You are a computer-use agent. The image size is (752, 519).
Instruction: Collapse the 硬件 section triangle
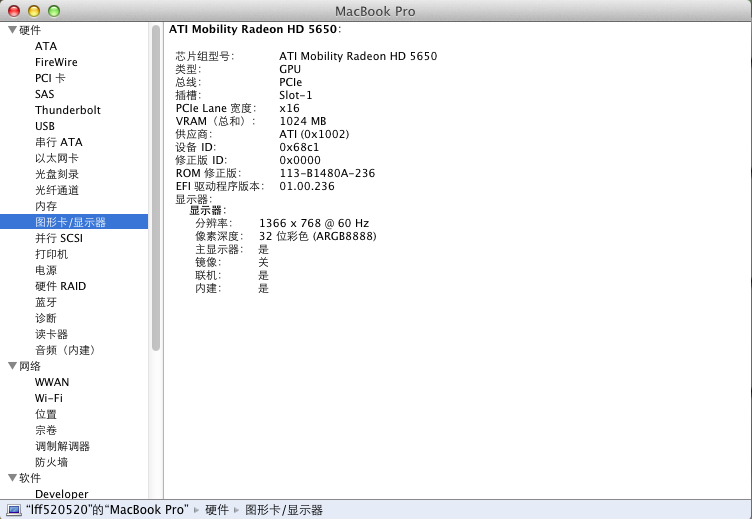(x=12, y=30)
